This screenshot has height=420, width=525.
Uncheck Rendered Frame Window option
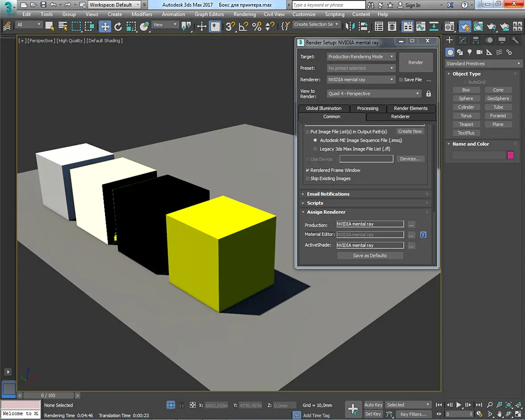307,170
